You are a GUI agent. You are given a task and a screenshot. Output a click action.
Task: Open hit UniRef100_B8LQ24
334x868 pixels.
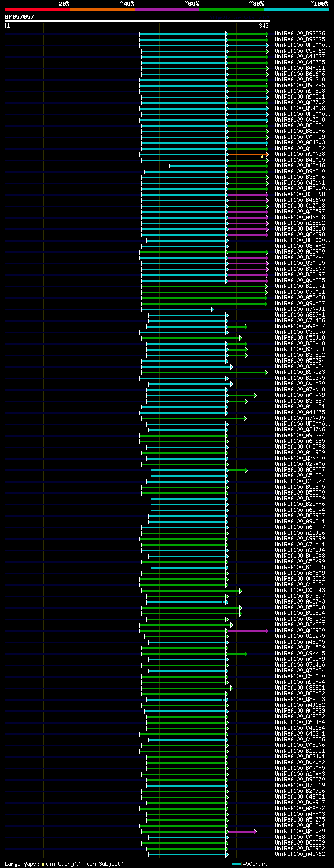[300, 125]
